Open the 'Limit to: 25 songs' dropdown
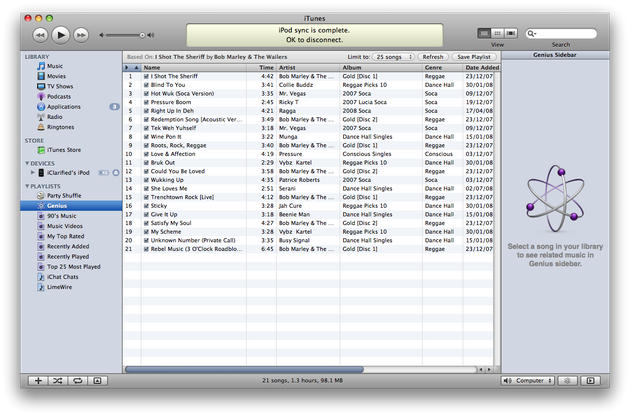The height and width of the screenshot is (416, 630). [393, 58]
